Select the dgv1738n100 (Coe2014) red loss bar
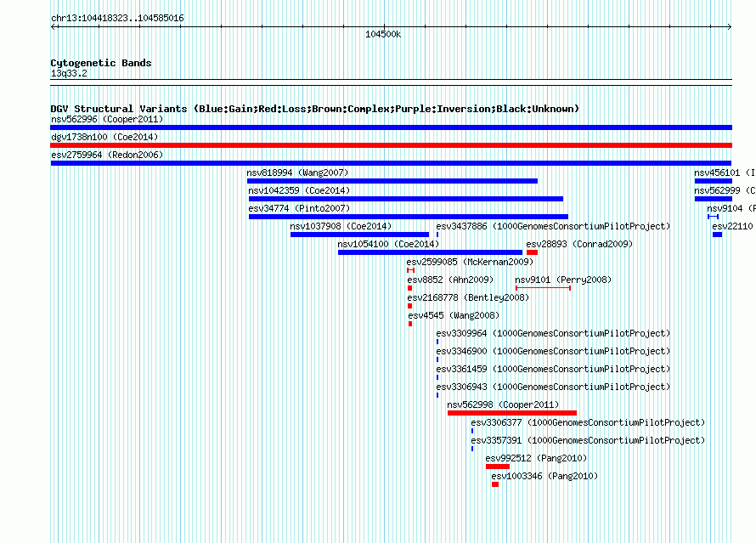Image resolution: width=756 pixels, height=543 pixels. coord(391,145)
